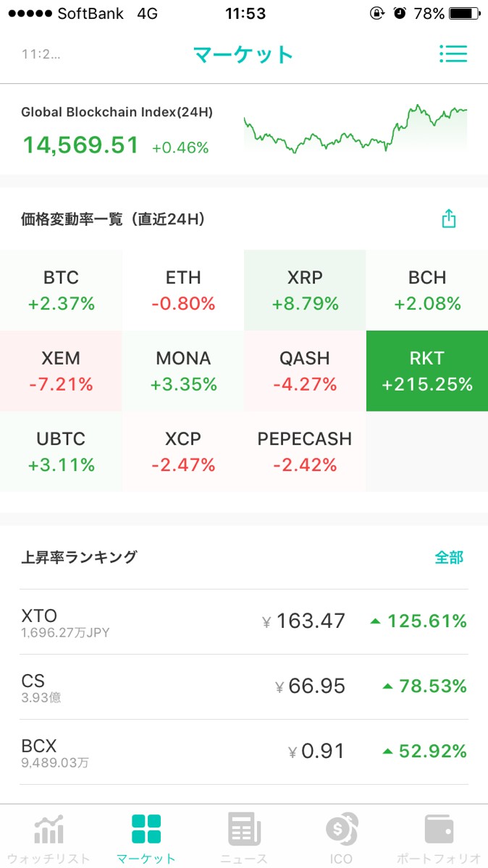Tap the 14,569.51 index value

(x=80, y=145)
